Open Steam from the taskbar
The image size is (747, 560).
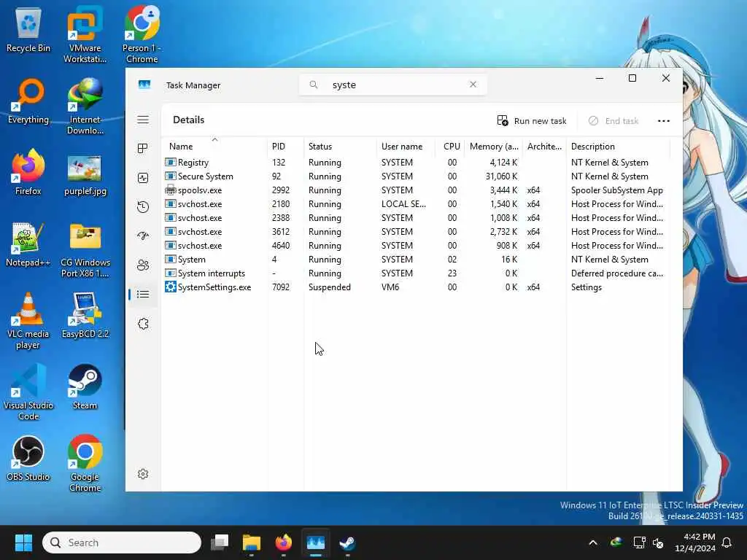coord(347,542)
